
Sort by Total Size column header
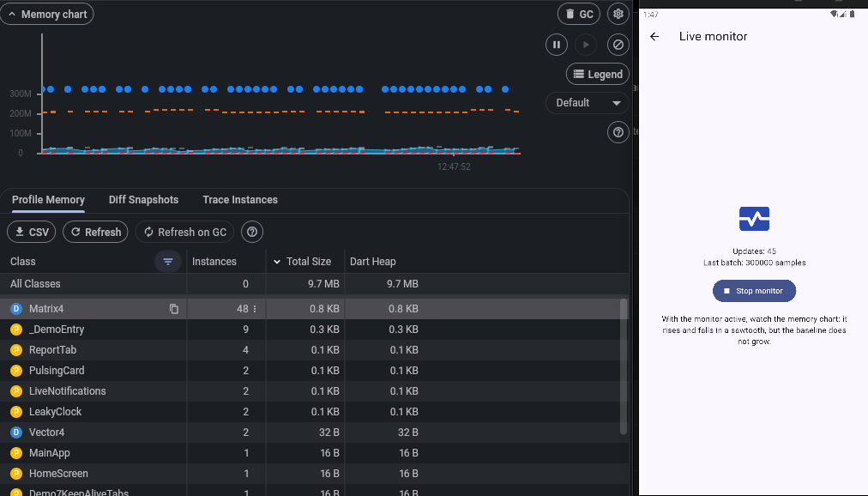(308, 261)
